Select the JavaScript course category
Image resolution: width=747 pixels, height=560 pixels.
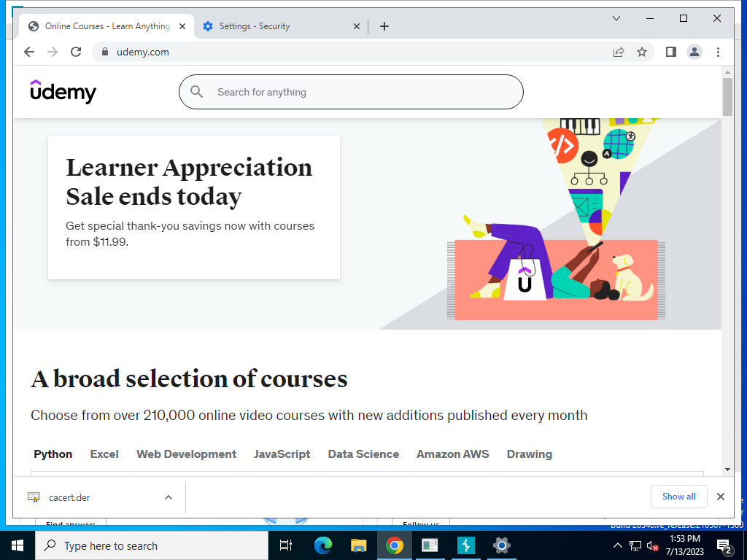282,454
